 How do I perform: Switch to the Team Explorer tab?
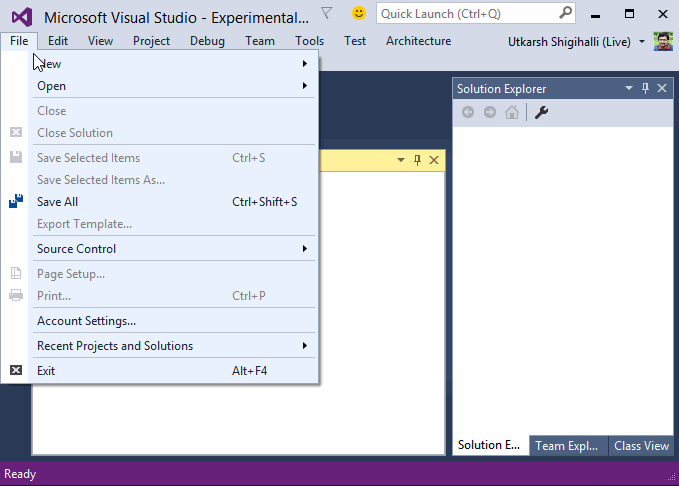pos(566,446)
